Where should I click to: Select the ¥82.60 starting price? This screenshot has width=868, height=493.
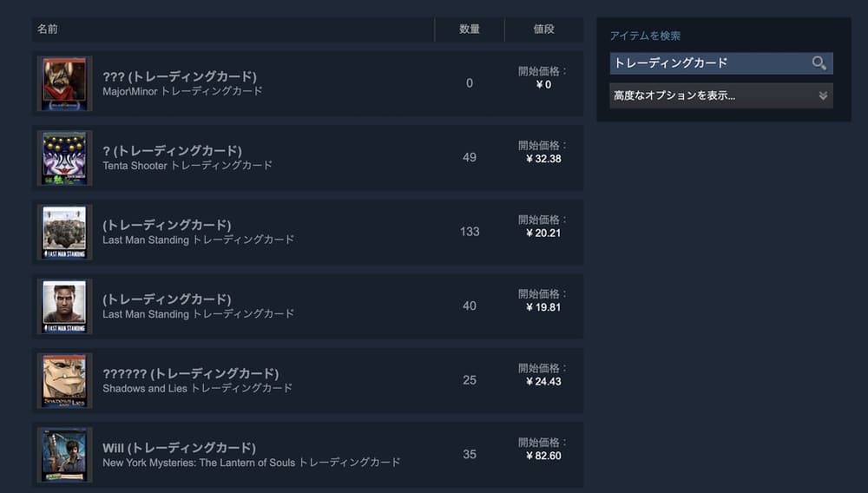point(544,456)
